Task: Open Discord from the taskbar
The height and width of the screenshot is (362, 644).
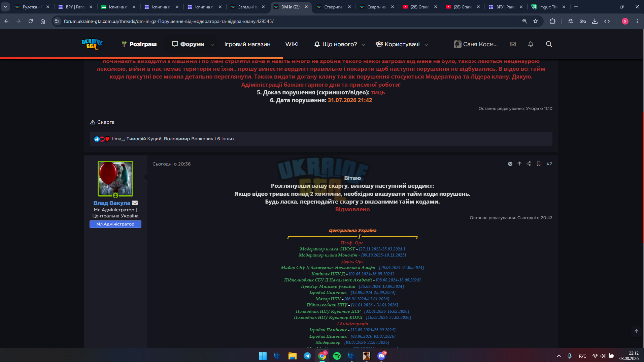Action: (381, 356)
